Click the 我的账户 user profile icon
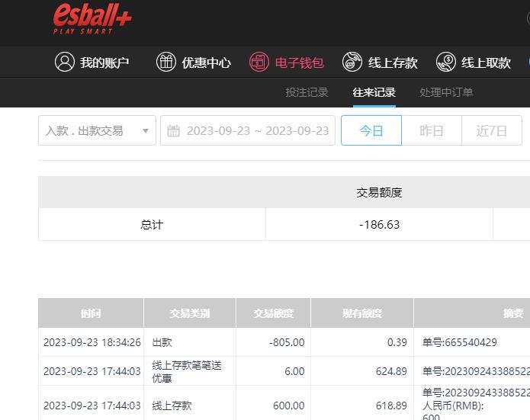The height and width of the screenshot is (420, 530). pos(65,62)
